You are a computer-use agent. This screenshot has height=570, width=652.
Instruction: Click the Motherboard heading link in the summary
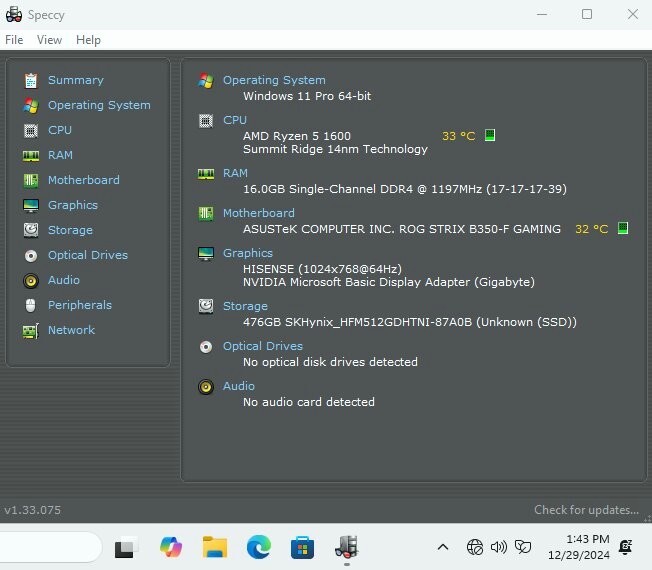pos(259,213)
